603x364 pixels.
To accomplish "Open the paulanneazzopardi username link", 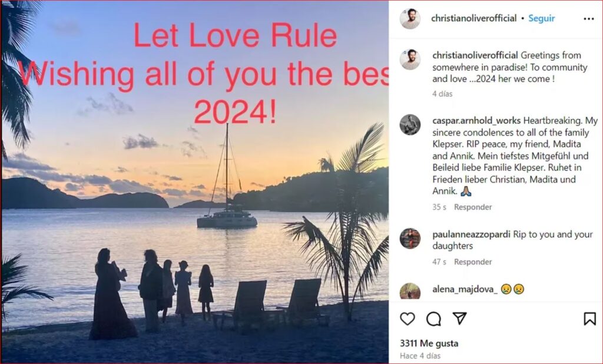I will pos(472,234).
